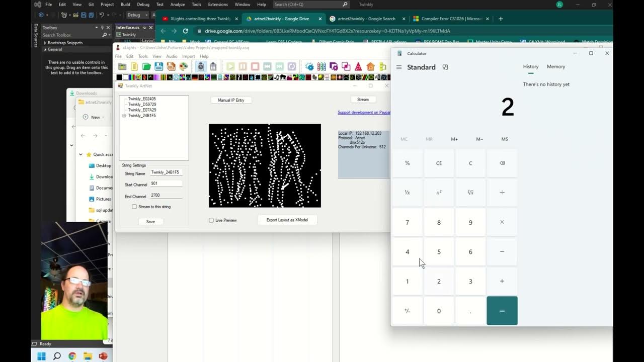Click the calculator backspace key
The image size is (644, 362).
[x=502, y=163]
